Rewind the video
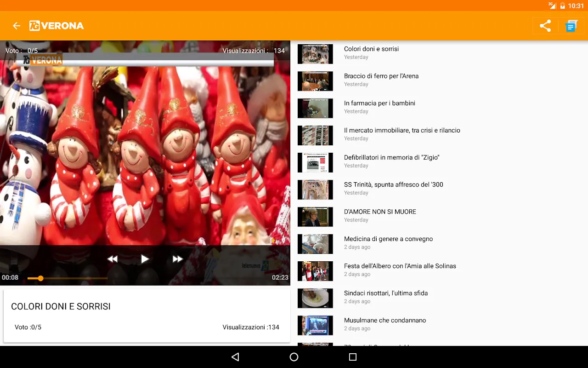 pyautogui.click(x=113, y=259)
